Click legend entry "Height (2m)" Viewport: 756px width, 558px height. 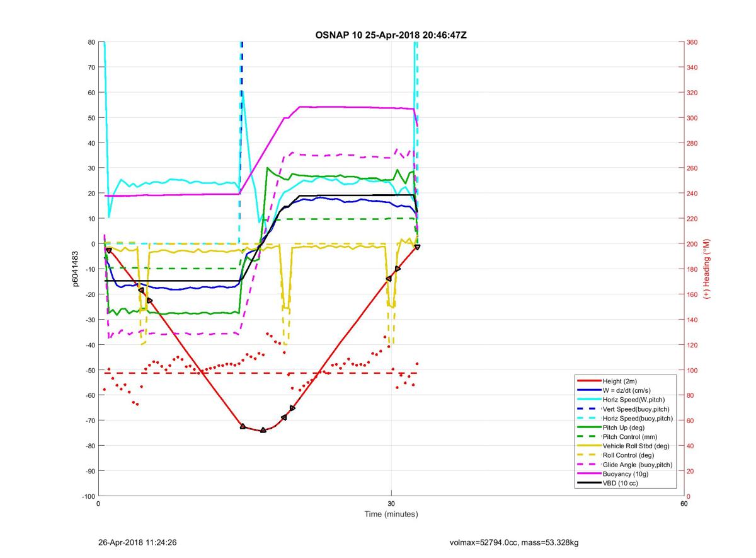point(621,381)
